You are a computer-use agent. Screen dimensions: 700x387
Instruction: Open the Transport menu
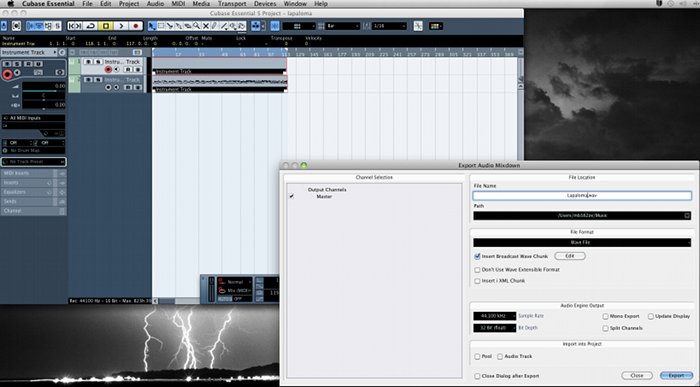click(x=232, y=4)
